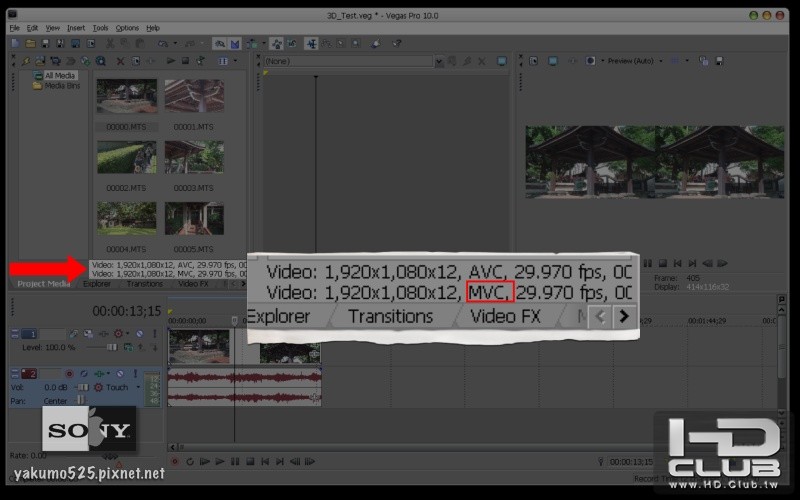Adjust the Vol slider on audio track 2
This screenshot has width=800, height=500.
coord(82,388)
